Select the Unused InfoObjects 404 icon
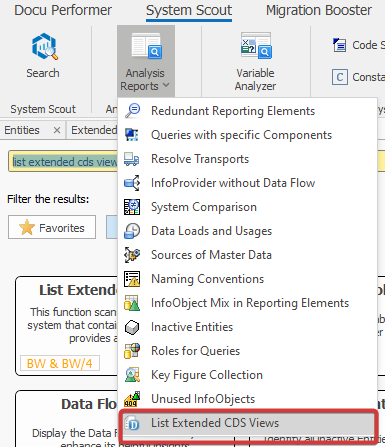Image resolution: width=385 pixels, height=447 pixels. click(x=132, y=399)
